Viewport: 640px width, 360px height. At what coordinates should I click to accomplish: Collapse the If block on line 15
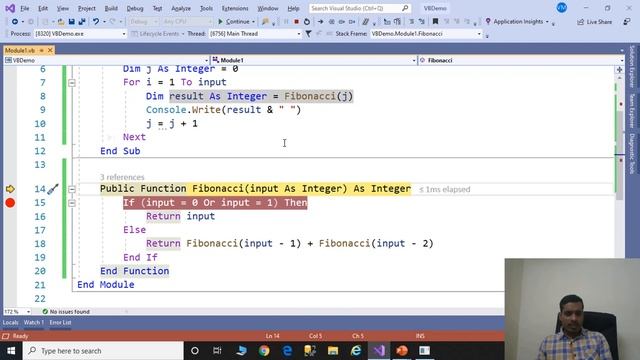point(72,203)
